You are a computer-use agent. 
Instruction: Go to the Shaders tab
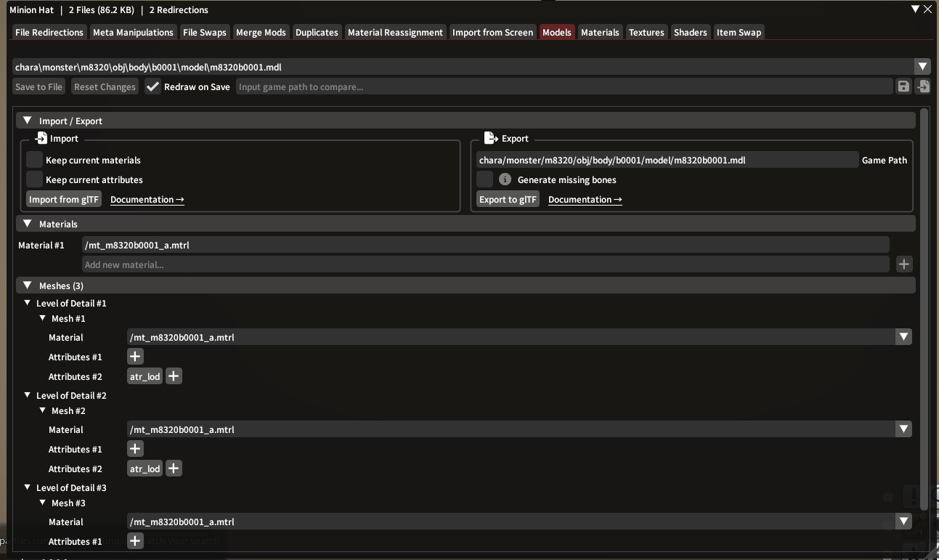point(690,32)
